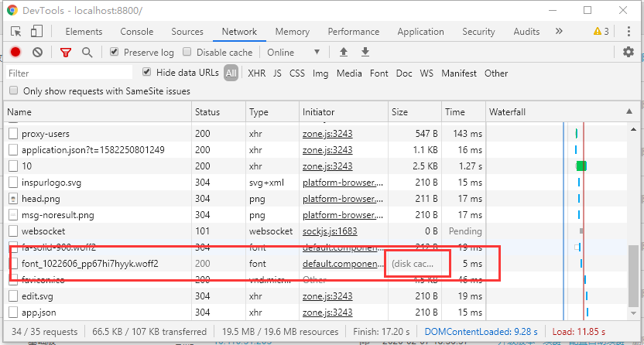The width and height of the screenshot is (644, 345).
Task: Tick the checkbox icon beside inspurlogo.svg
Action: click(x=14, y=183)
